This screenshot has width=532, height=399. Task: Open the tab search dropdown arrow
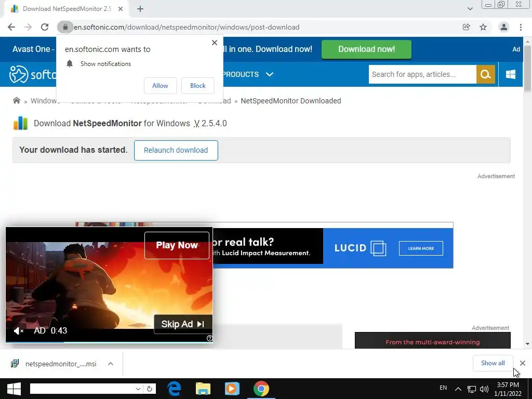tap(470, 9)
